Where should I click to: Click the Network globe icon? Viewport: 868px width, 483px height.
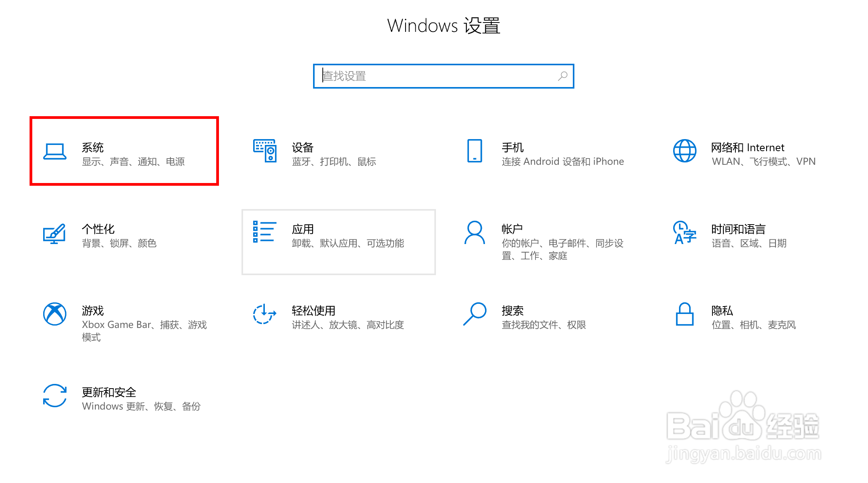tap(684, 151)
